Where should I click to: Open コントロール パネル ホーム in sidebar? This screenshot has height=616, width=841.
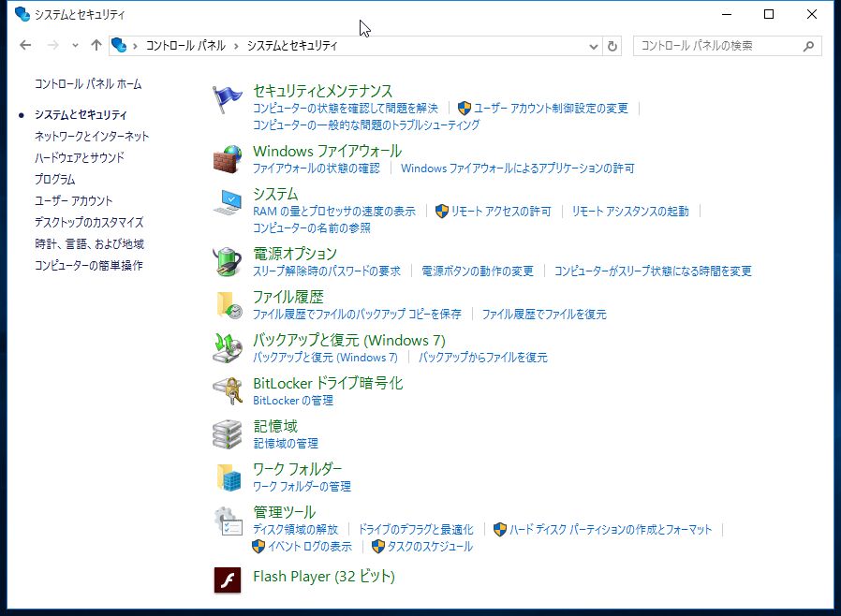[88, 83]
